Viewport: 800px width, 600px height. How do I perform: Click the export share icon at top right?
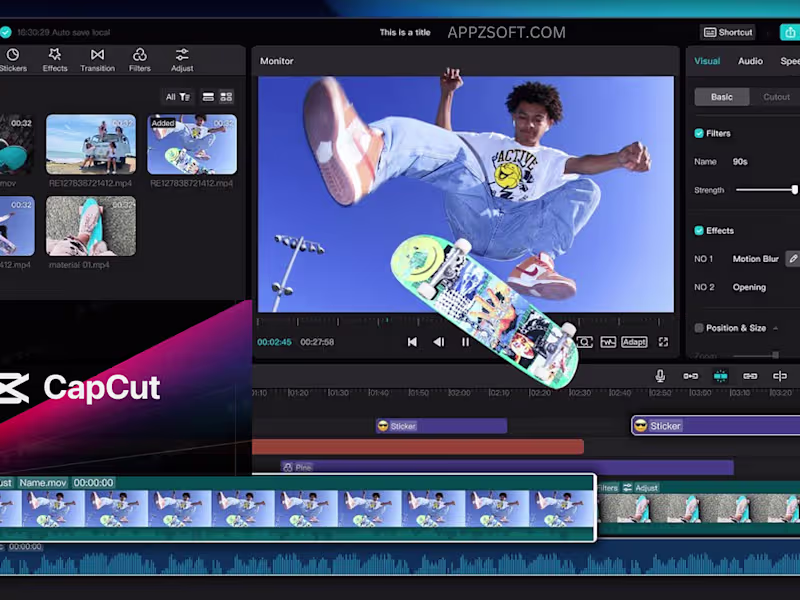[790, 32]
